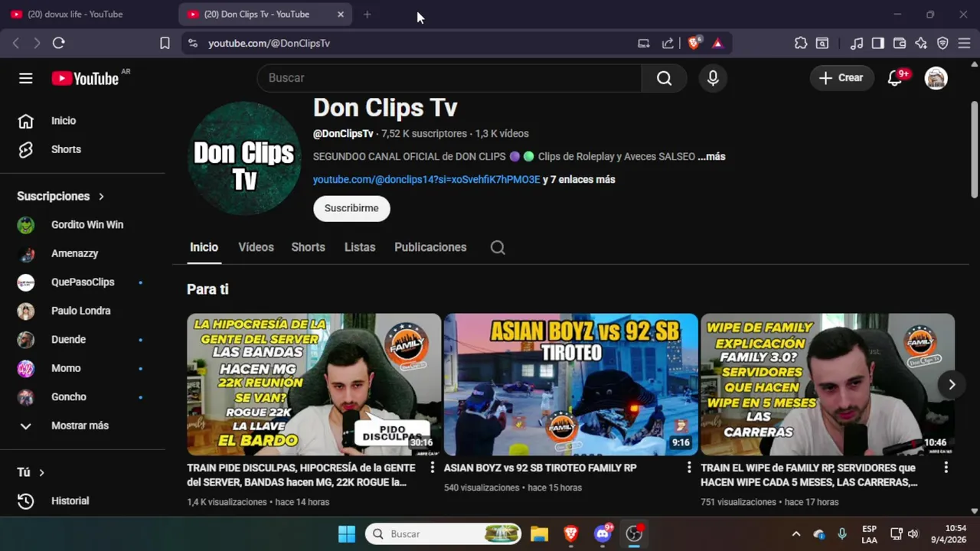Viewport: 980px width, 551px height.
Task: Open the browser extensions puzzle icon
Action: tap(801, 44)
